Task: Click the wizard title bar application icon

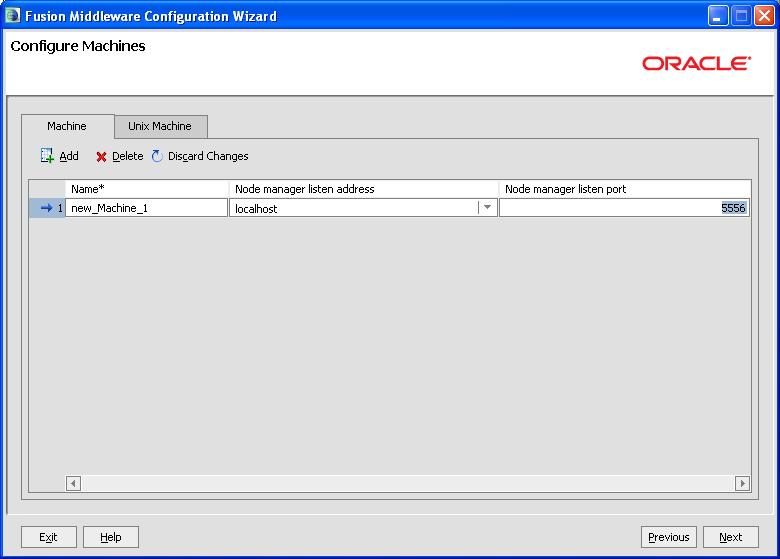Action: 12,16
